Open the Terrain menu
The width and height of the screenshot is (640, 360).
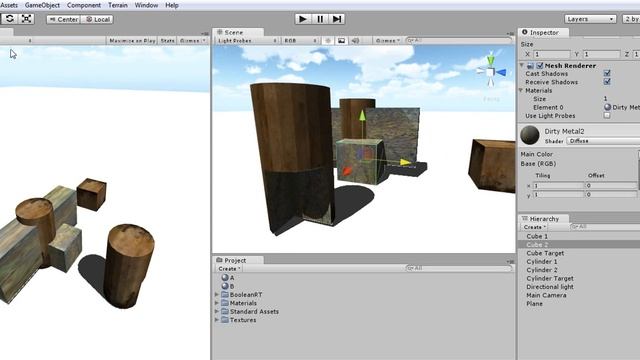pos(118,5)
